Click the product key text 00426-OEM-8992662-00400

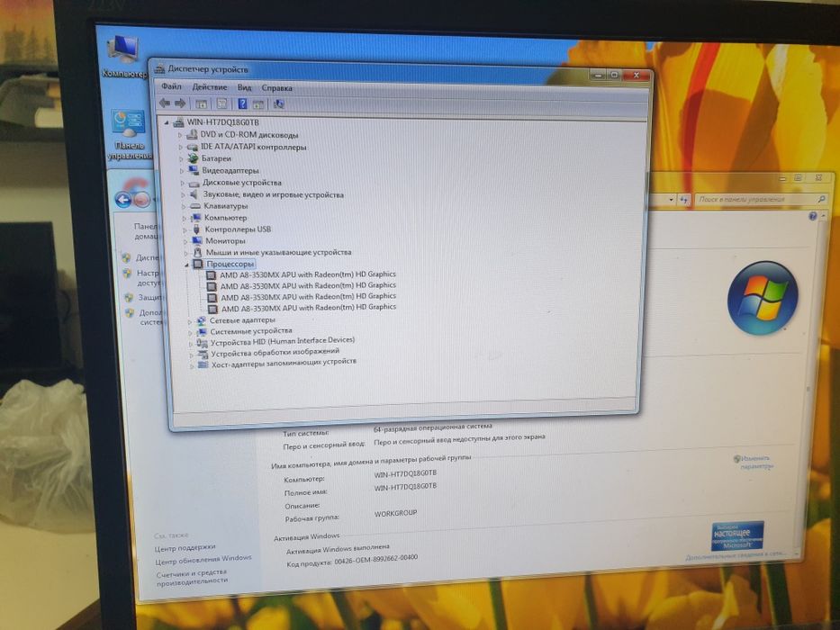[x=375, y=561]
